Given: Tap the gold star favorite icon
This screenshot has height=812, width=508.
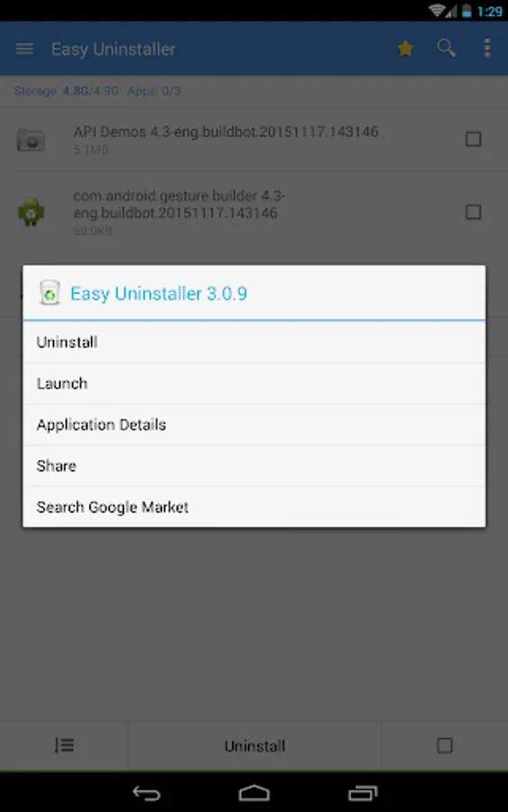Looking at the screenshot, I should coord(405,49).
